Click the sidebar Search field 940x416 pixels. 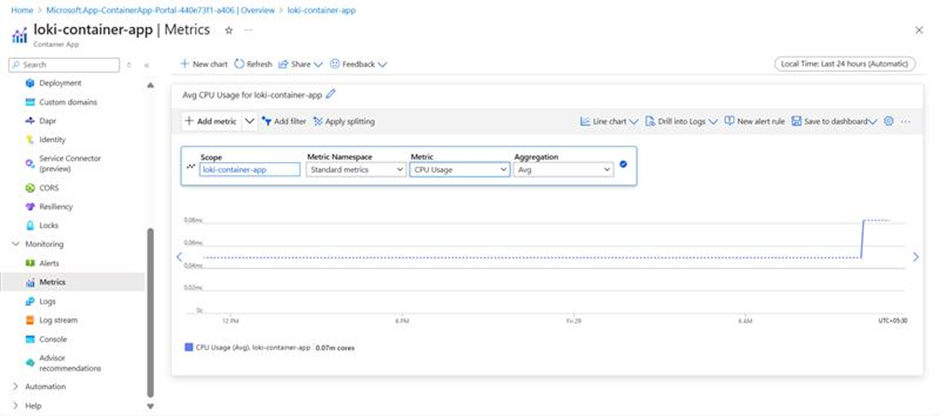pyautogui.click(x=64, y=65)
